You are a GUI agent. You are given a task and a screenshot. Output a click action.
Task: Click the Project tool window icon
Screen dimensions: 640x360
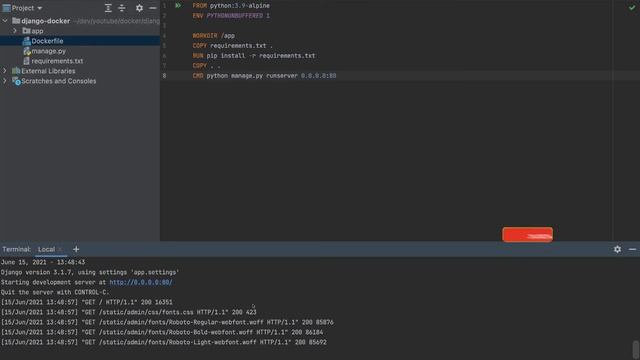(x=7, y=8)
